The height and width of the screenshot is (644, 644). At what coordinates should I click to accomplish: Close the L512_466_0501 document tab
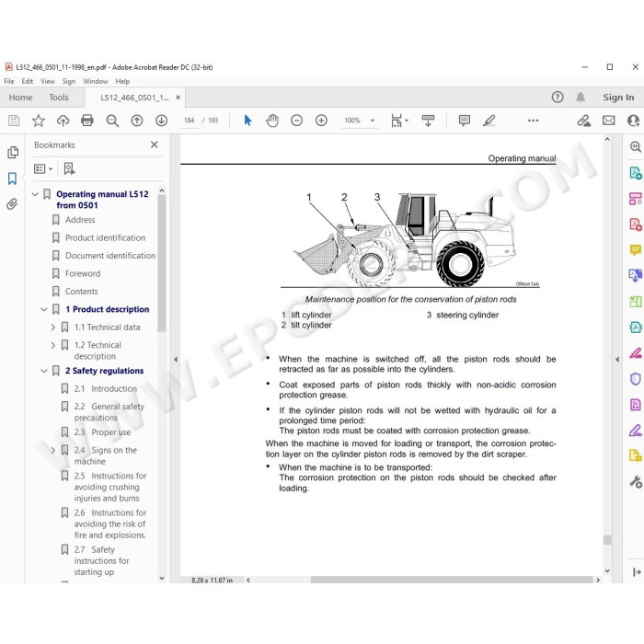coord(178,98)
